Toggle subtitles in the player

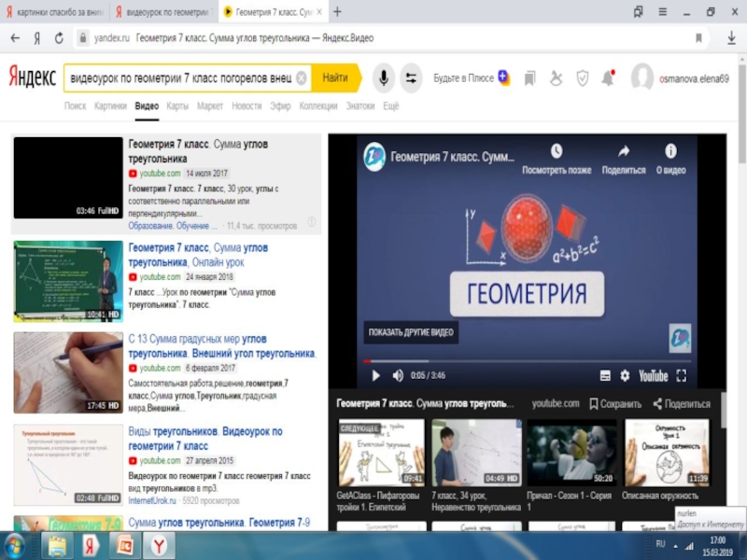(x=605, y=376)
